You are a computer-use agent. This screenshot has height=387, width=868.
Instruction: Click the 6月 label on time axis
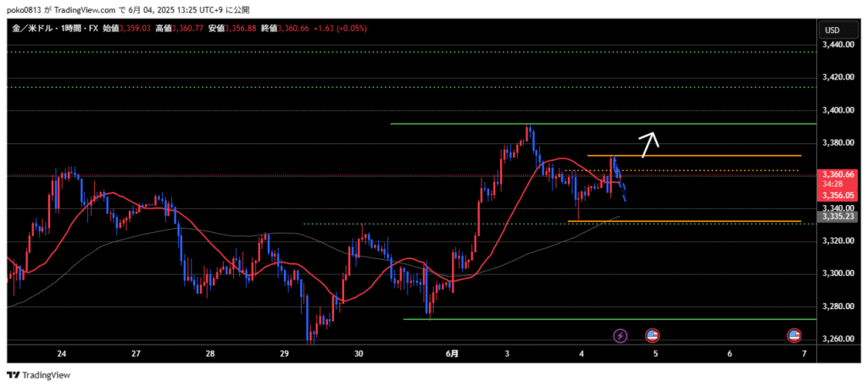point(453,354)
